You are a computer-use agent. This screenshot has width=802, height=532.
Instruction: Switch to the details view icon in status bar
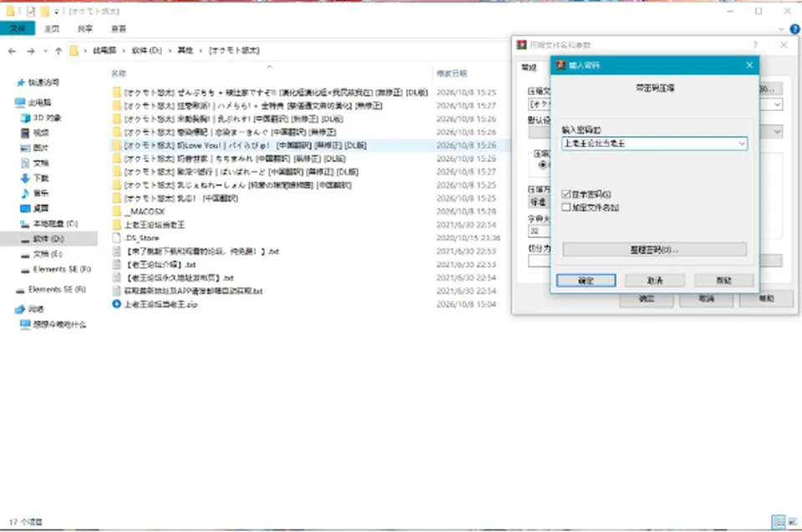pyautogui.click(x=779, y=522)
